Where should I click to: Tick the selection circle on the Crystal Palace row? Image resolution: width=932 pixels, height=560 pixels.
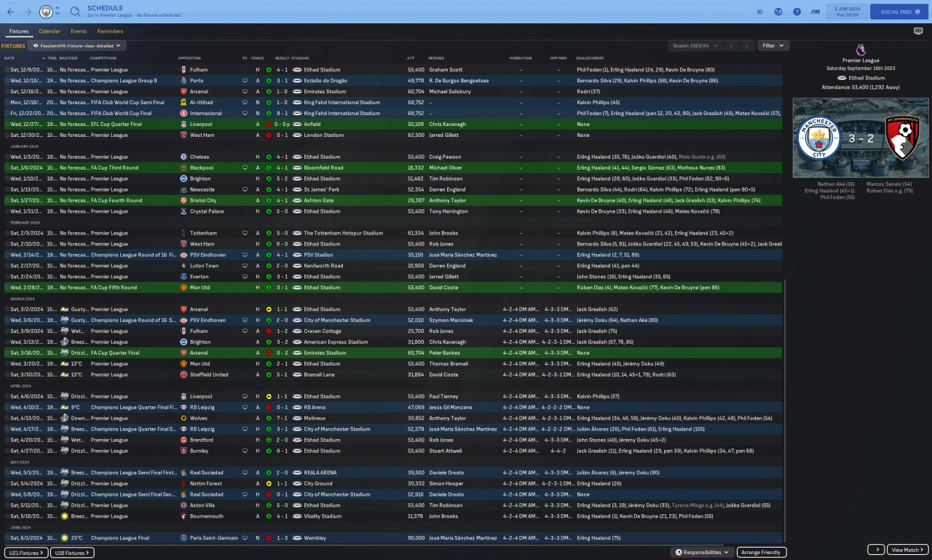[7, 211]
